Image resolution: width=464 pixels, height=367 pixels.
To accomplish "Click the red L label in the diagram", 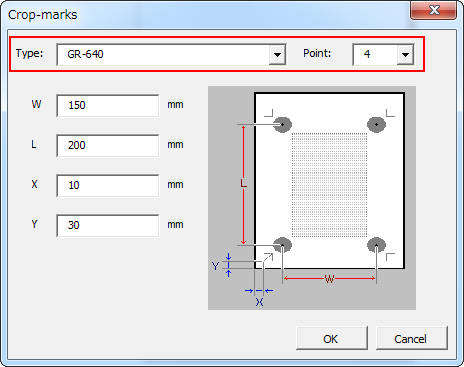I will coord(244,183).
